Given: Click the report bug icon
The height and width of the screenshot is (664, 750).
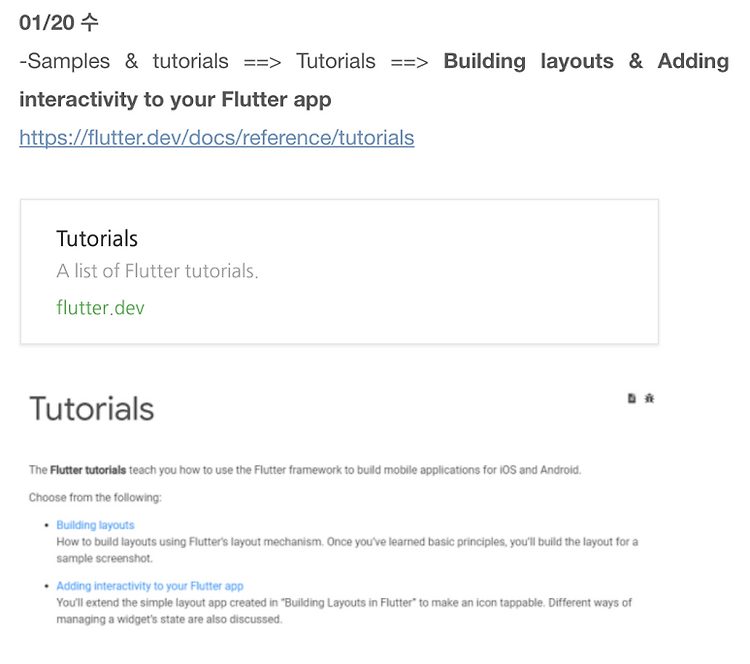Looking at the screenshot, I should click(649, 398).
